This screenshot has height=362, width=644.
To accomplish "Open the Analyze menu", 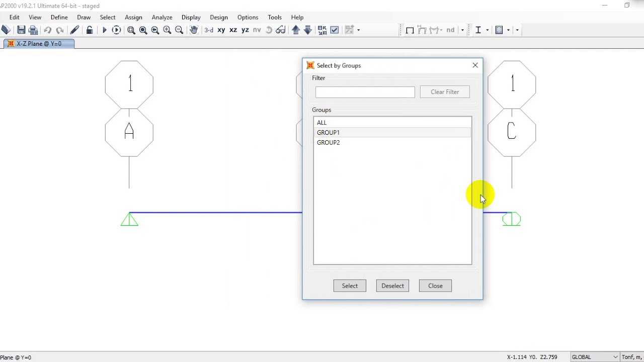I will [162, 17].
